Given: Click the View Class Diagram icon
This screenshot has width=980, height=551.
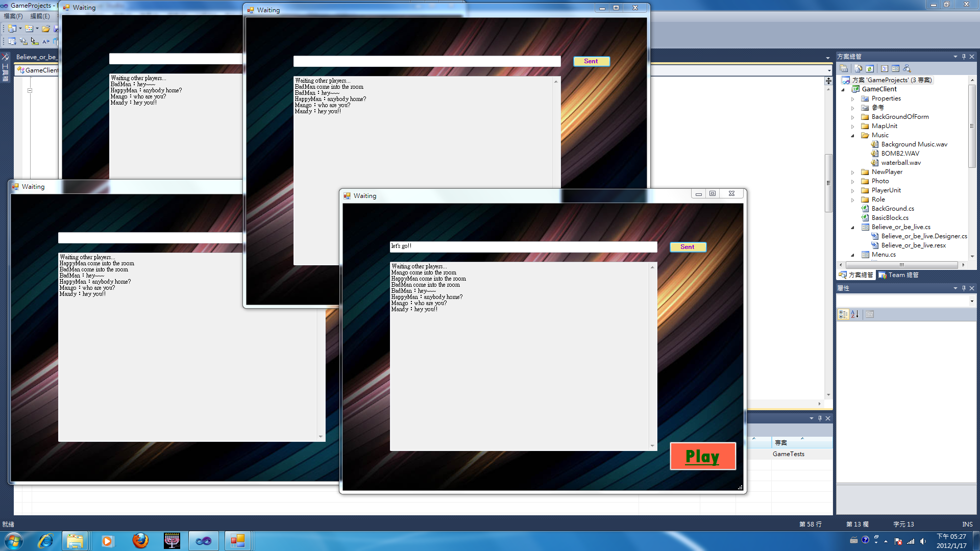Looking at the screenshot, I should tap(907, 68).
